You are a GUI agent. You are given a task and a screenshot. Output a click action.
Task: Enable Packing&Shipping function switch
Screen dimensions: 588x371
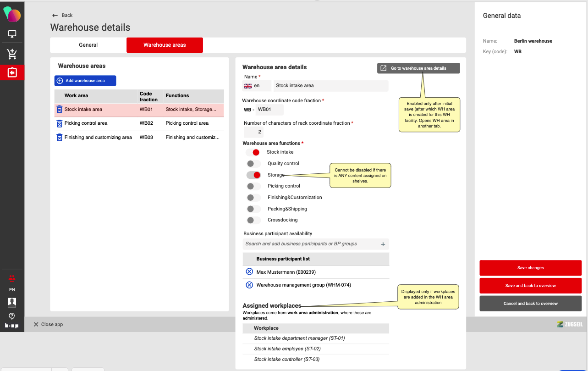click(x=253, y=209)
